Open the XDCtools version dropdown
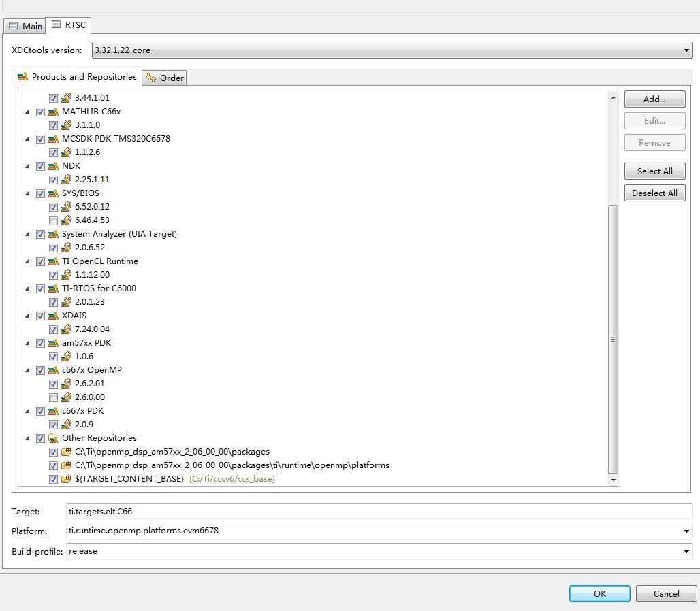The image size is (700, 611). (686, 50)
